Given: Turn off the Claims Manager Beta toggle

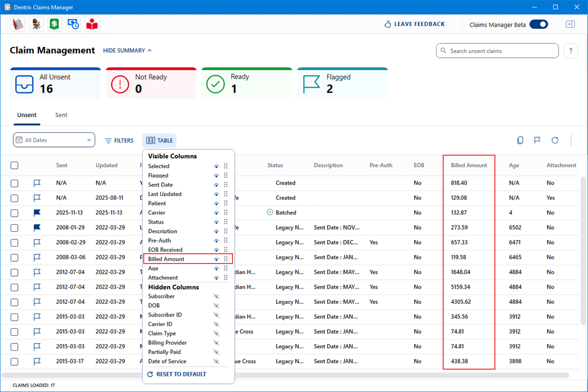Looking at the screenshot, I should [x=538, y=24].
